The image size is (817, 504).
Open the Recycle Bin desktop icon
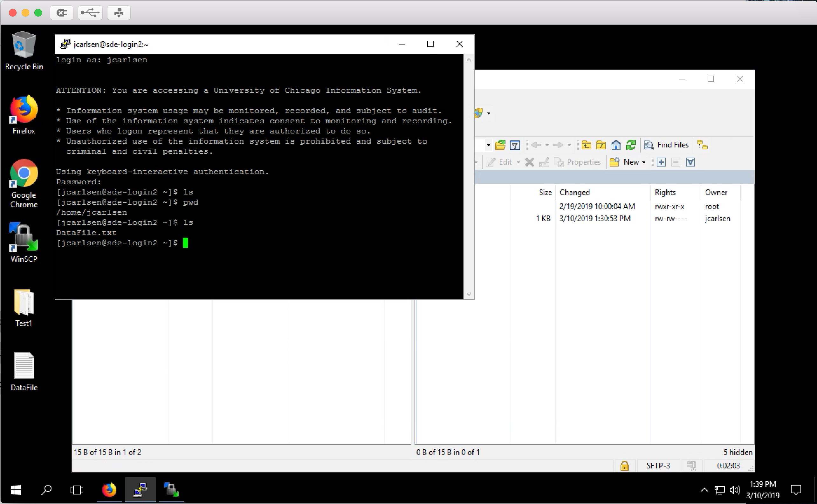pyautogui.click(x=24, y=51)
